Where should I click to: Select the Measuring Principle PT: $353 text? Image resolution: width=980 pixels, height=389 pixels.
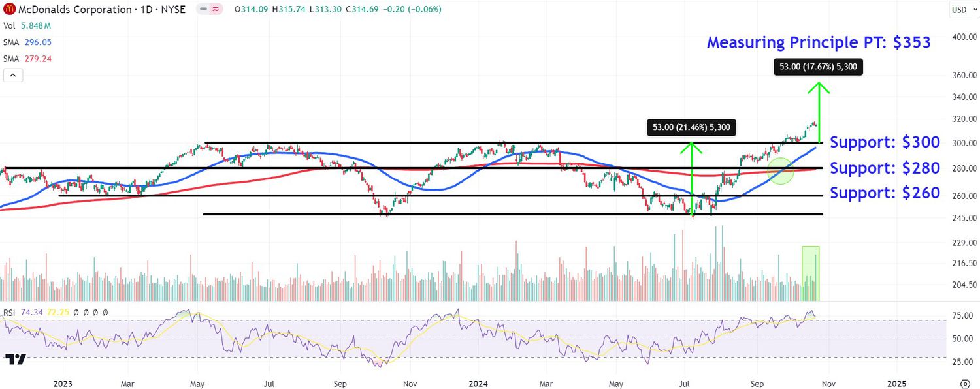[819, 43]
